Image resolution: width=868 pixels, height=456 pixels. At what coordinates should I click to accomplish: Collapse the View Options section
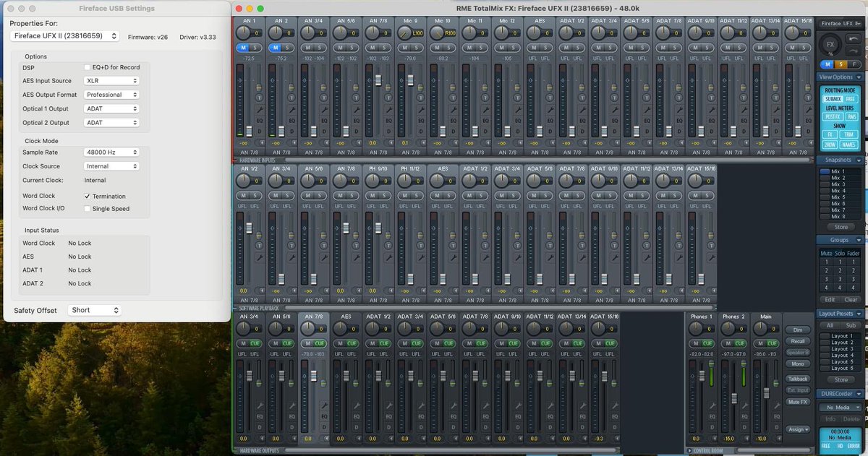[859, 77]
